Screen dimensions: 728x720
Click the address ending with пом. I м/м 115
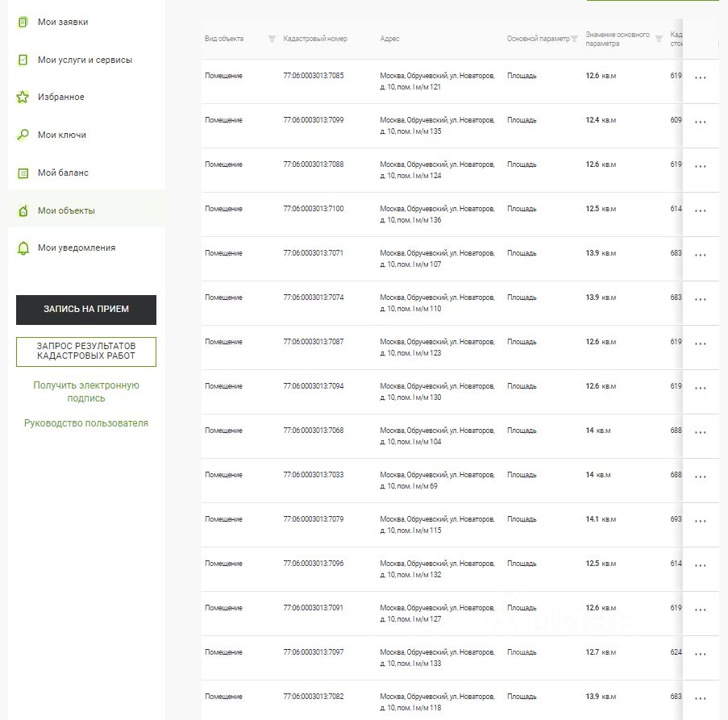[437, 525]
